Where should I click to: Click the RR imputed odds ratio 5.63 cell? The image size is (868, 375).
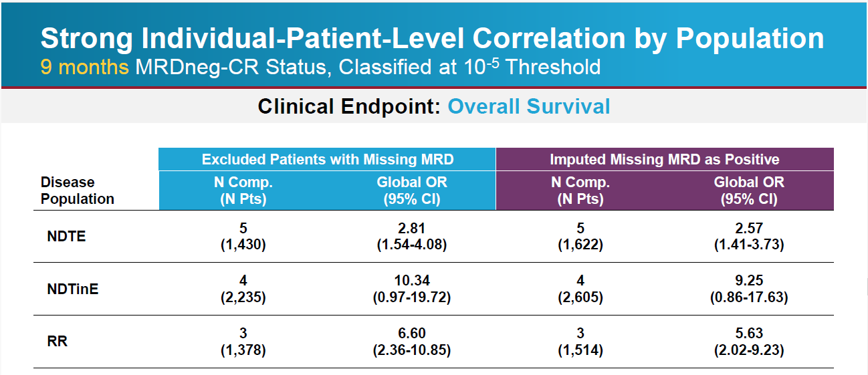pyautogui.click(x=748, y=341)
